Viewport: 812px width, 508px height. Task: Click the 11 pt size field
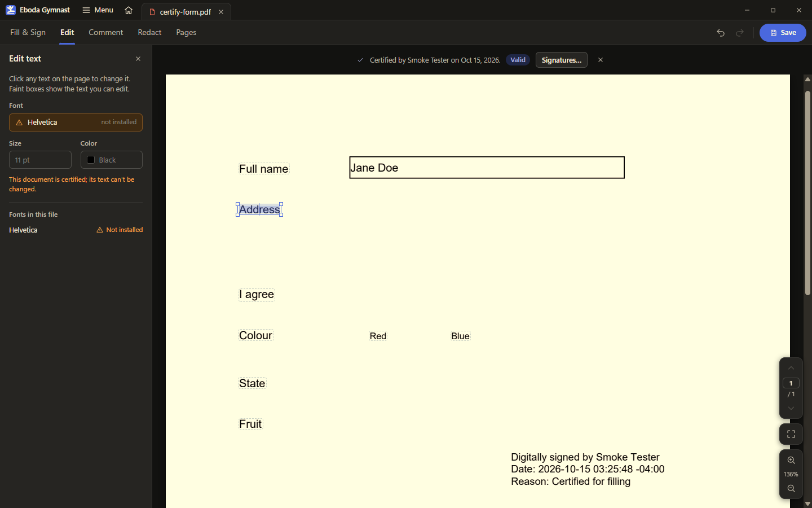point(40,160)
